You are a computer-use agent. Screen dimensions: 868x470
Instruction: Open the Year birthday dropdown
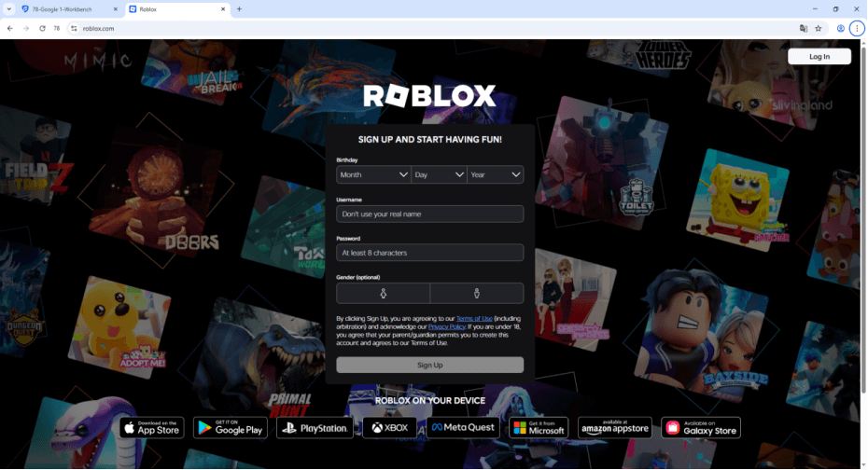click(x=496, y=174)
